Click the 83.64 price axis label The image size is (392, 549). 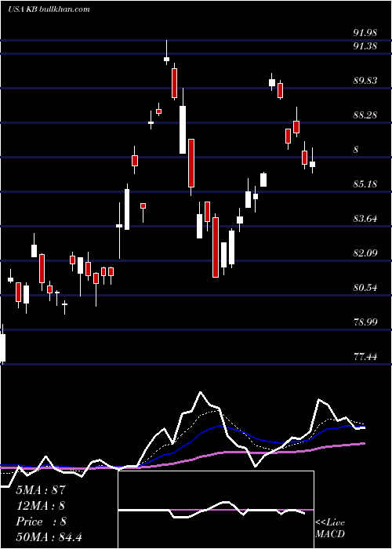tap(365, 219)
